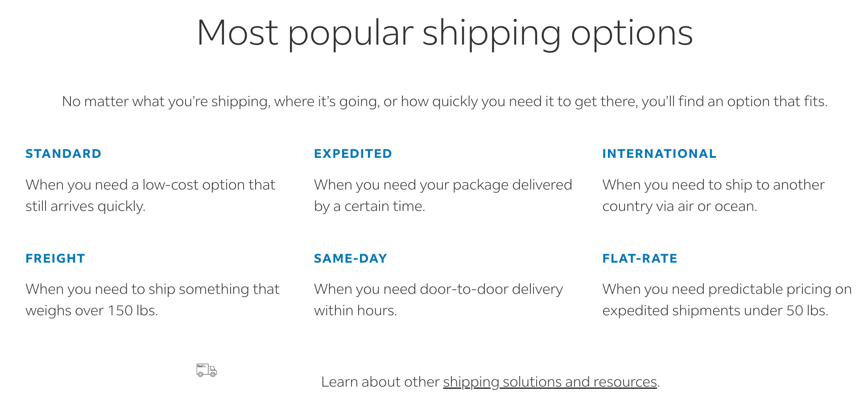This screenshot has width=868, height=412.
Task: Open the EXPEDITED shipping option heading
Action: point(353,154)
